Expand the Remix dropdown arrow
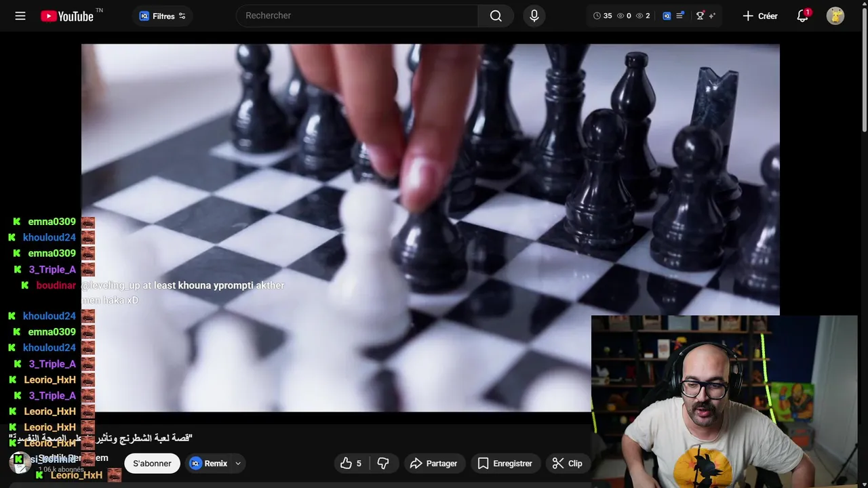 pos(238,464)
